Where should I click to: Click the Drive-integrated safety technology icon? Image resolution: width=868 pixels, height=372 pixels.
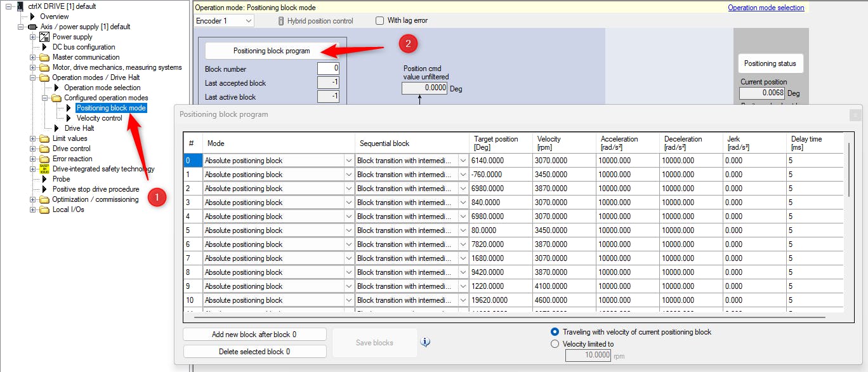pyautogui.click(x=44, y=169)
